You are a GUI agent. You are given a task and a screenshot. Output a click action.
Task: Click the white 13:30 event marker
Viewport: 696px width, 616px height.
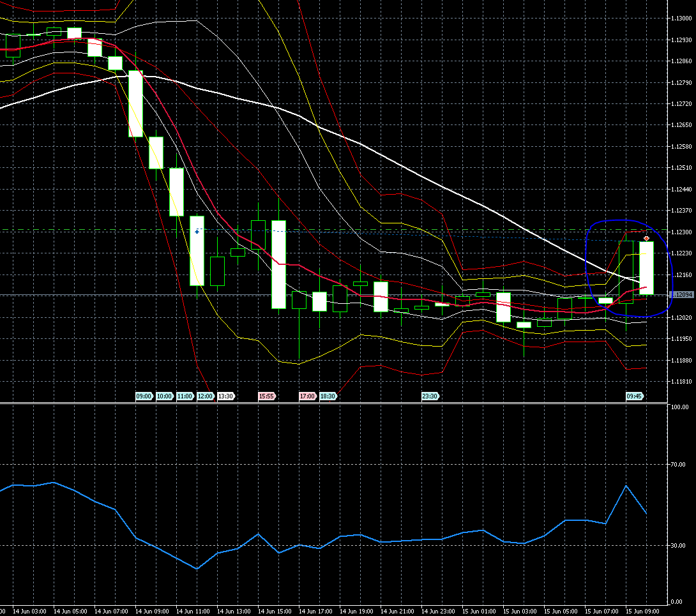pyautogui.click(x=226, y=396)
